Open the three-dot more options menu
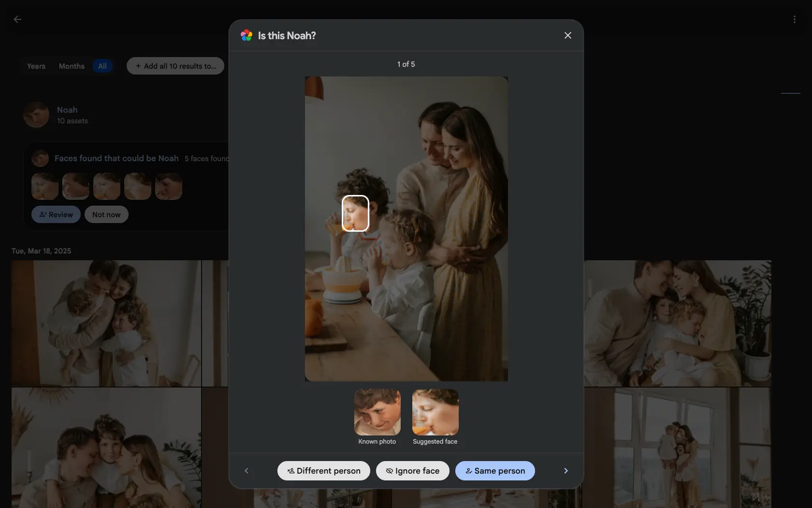 (795, 19)
